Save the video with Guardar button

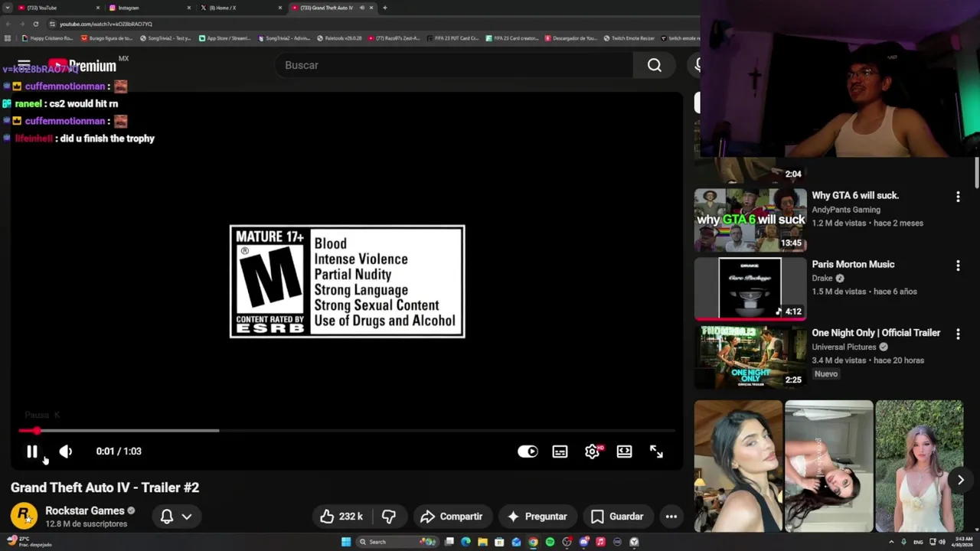[617, 517]
